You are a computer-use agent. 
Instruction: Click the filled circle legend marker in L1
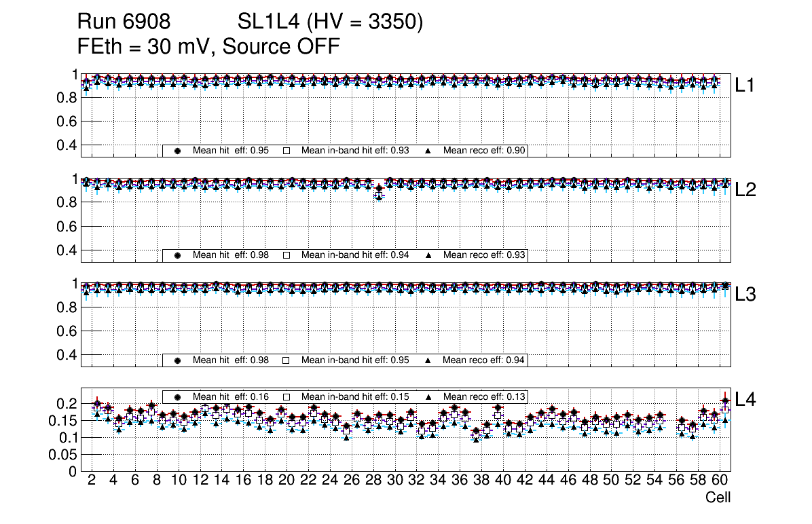coord(177,151)
